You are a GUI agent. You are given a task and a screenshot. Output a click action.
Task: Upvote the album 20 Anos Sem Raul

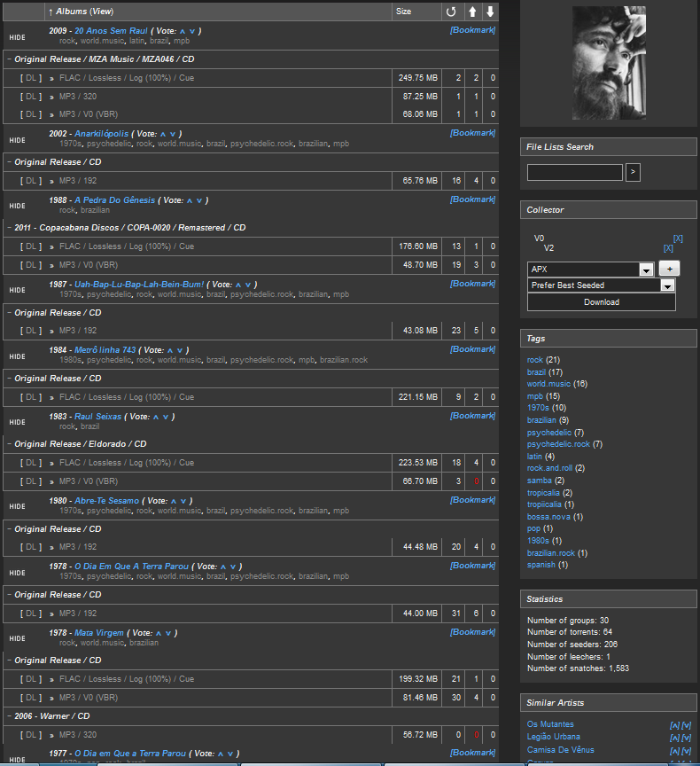[x=183, y=31]
